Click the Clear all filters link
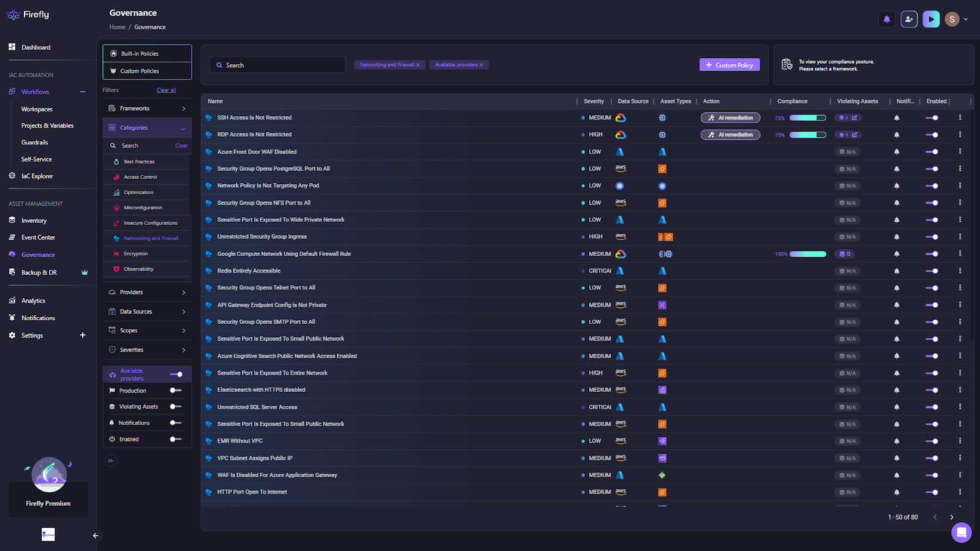Image resolution: width=980 pixels, height=551 pixels. pos(166,90)
